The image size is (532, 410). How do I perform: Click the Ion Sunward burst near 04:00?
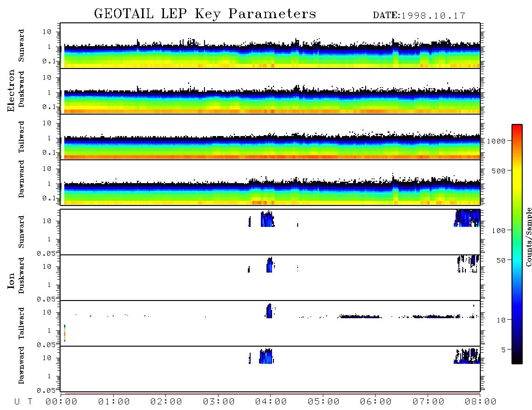[x=267, y=219]
